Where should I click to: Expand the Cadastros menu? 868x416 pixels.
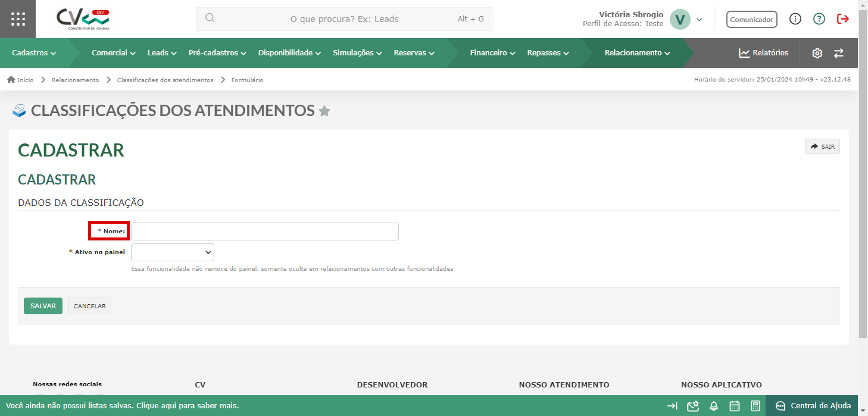tap(34, 53)
